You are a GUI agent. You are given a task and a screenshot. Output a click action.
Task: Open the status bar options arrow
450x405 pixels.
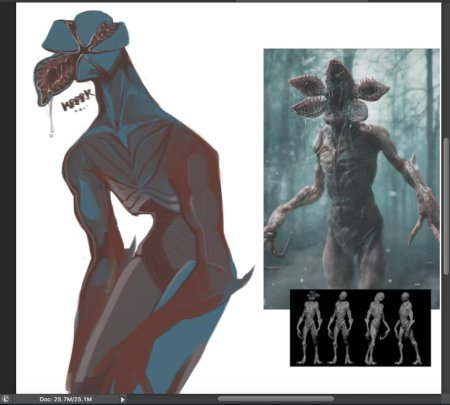123,399
